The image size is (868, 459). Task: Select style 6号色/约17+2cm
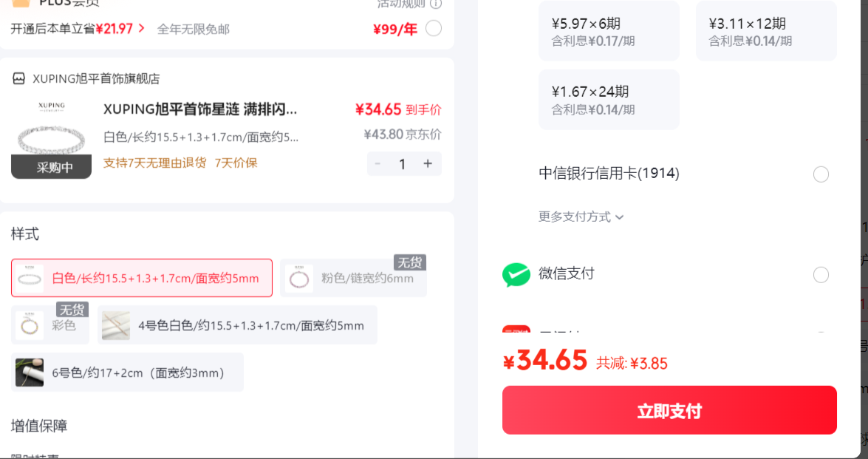coord(127,372)
